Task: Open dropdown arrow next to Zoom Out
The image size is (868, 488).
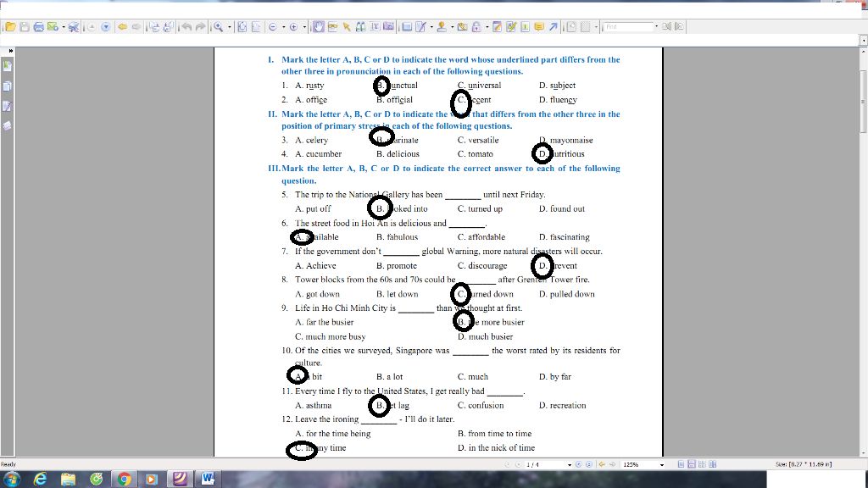Action: pos(283,26)
